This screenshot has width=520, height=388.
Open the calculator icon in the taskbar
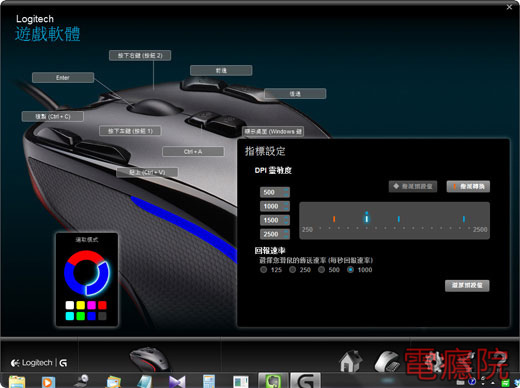pyautogui.click(x=209, y=382)
